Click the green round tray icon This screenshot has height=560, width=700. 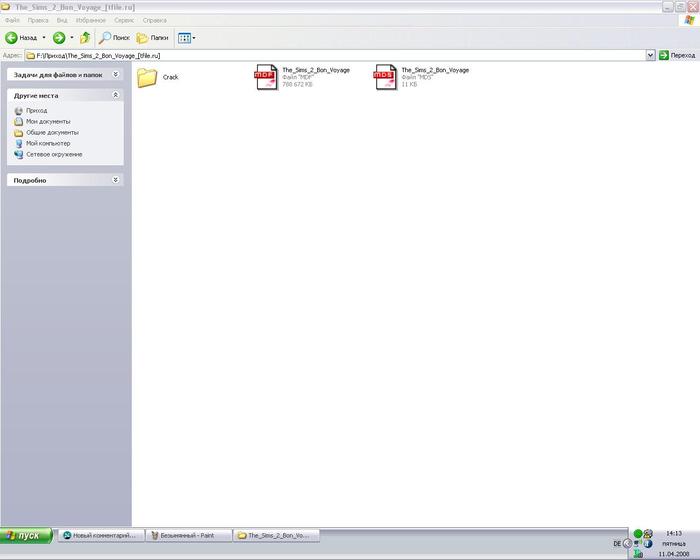638,533
